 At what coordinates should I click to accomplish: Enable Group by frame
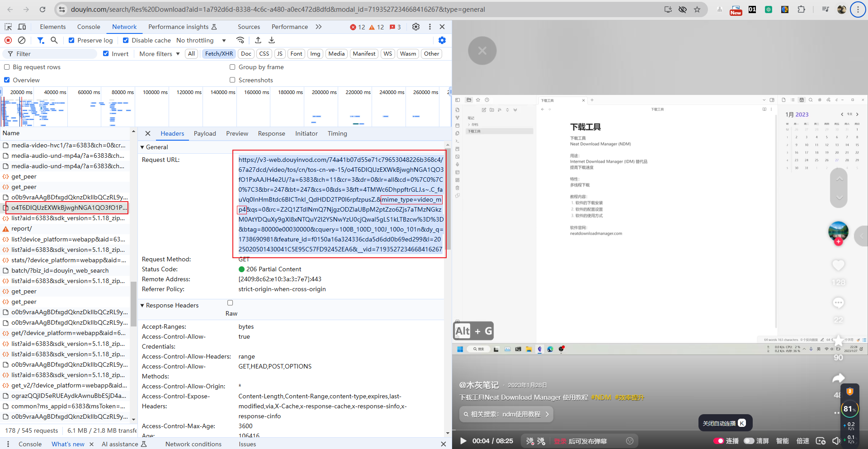pos(232,67)
